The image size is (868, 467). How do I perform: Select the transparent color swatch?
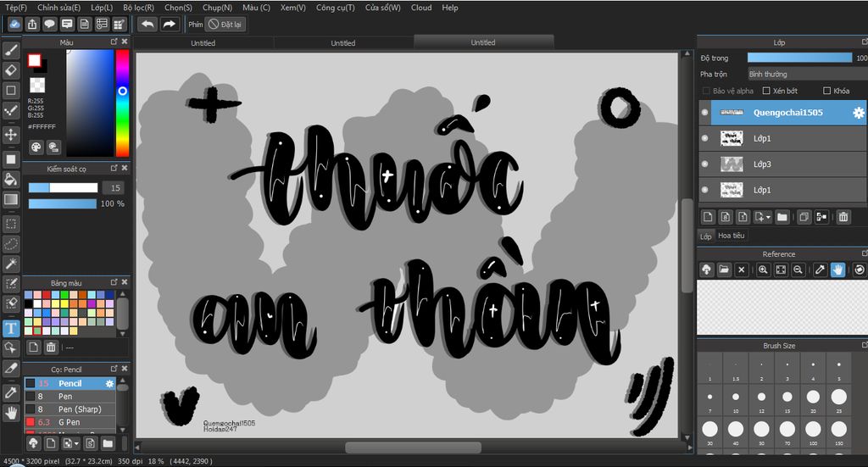pyautogui.click(x=37, y=85)
